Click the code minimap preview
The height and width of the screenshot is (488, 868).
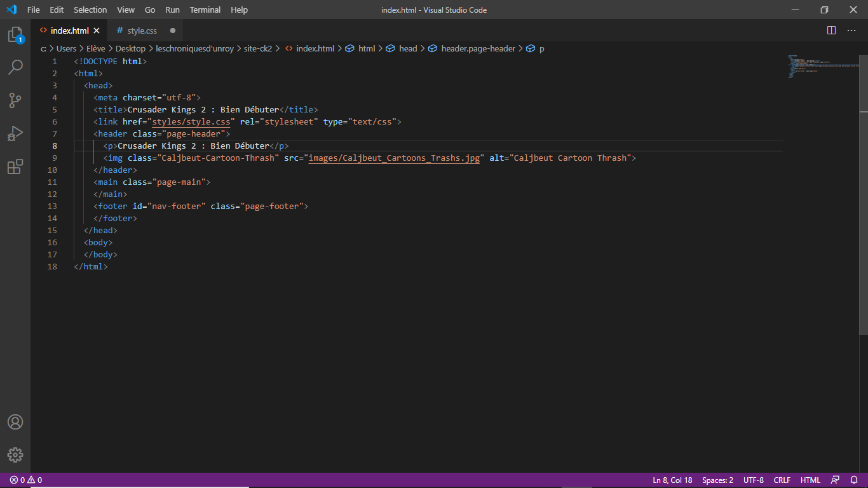click(x=822, y=67)
